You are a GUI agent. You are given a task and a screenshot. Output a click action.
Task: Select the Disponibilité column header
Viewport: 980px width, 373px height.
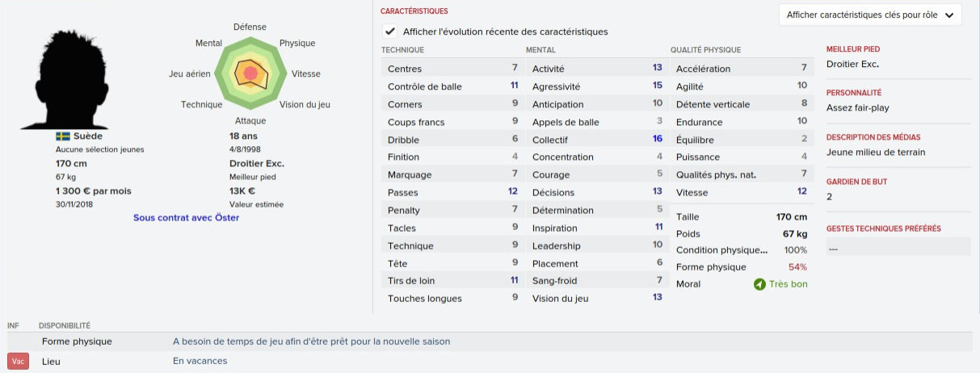pos(64,325)
